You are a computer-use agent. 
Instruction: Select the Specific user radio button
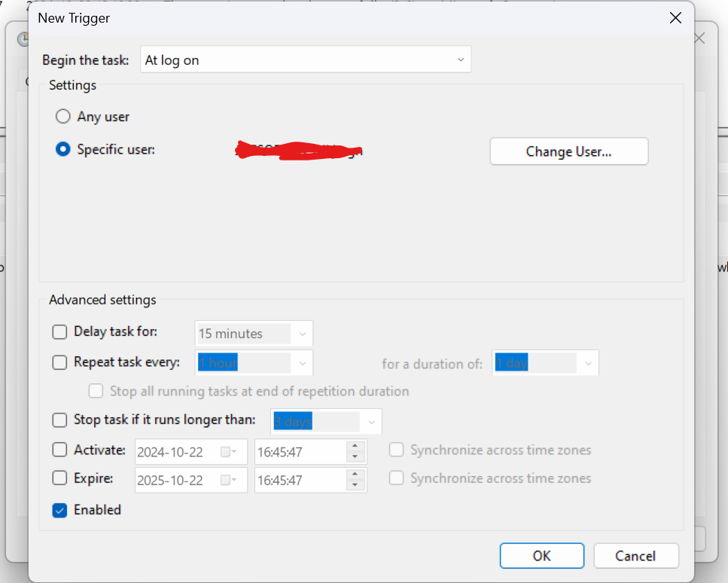click(x=63, y=150)
